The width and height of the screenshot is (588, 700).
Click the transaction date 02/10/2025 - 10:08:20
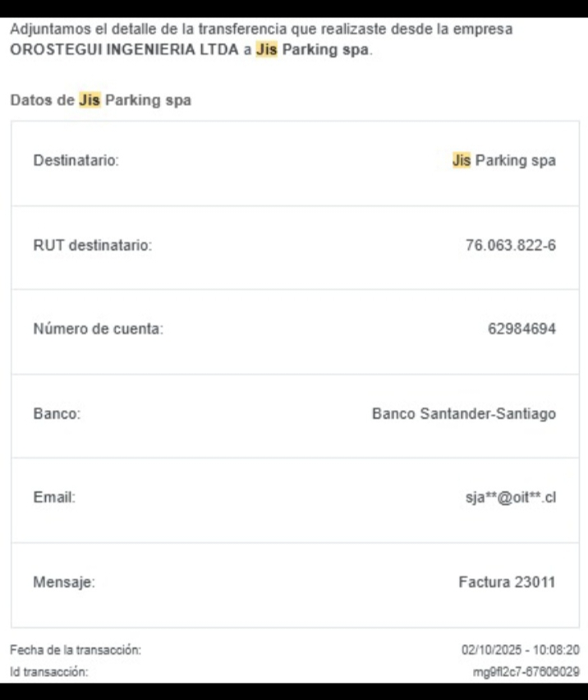(x=521, y=650)
